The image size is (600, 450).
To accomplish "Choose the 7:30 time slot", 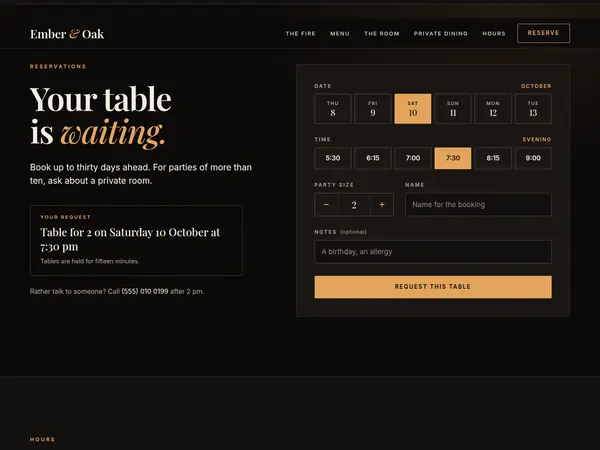I will pyautogui.click(x=453, y=158).
